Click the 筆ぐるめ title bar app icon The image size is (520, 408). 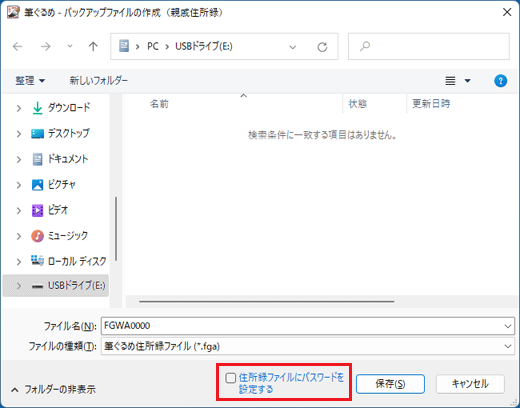(13, 12)
